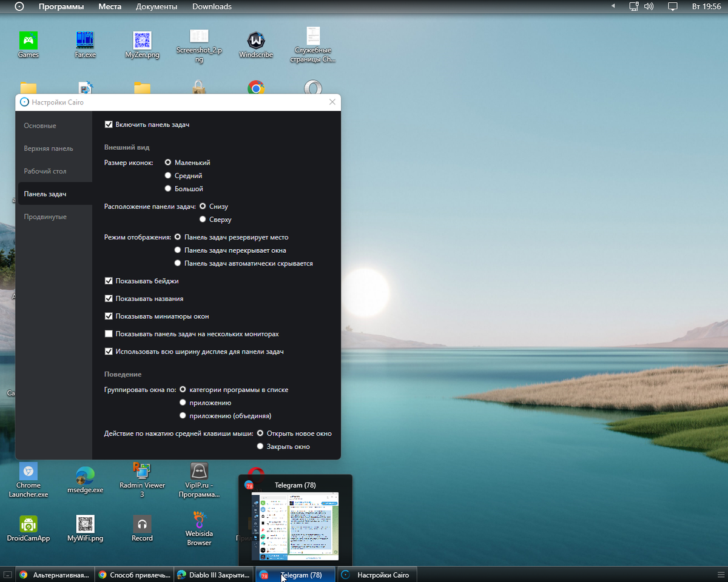Select the Screenshot_2.png file icon
This screenshot has width=728, height=582.
coord(199,46)
